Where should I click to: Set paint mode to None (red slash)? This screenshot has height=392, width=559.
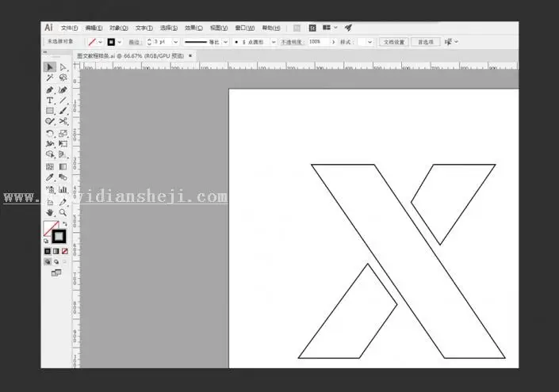click(x=64, y=251)
